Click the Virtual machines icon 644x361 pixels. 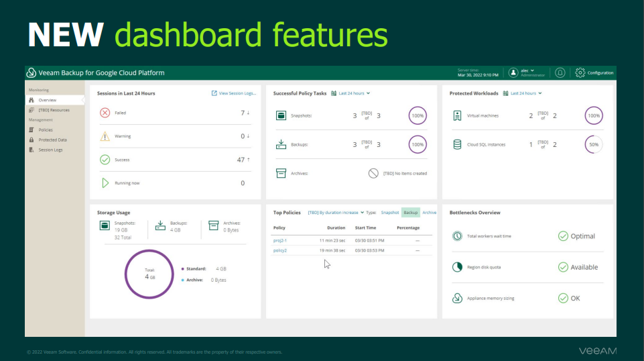tap(457, 115)
